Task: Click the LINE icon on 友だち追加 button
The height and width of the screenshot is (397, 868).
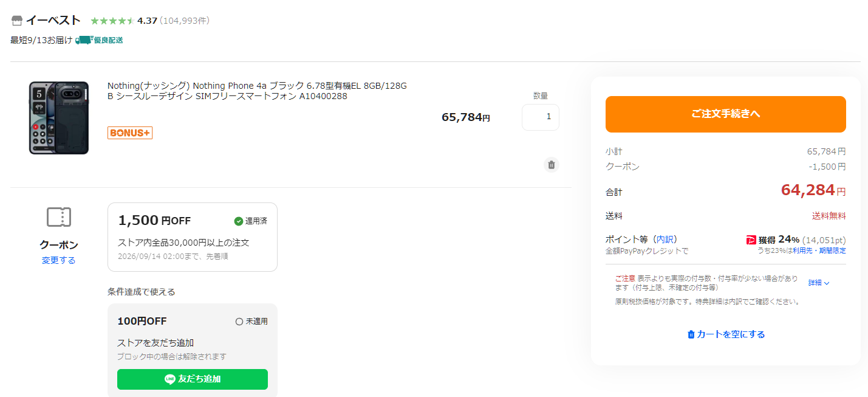Action: (x=170, y=379)
